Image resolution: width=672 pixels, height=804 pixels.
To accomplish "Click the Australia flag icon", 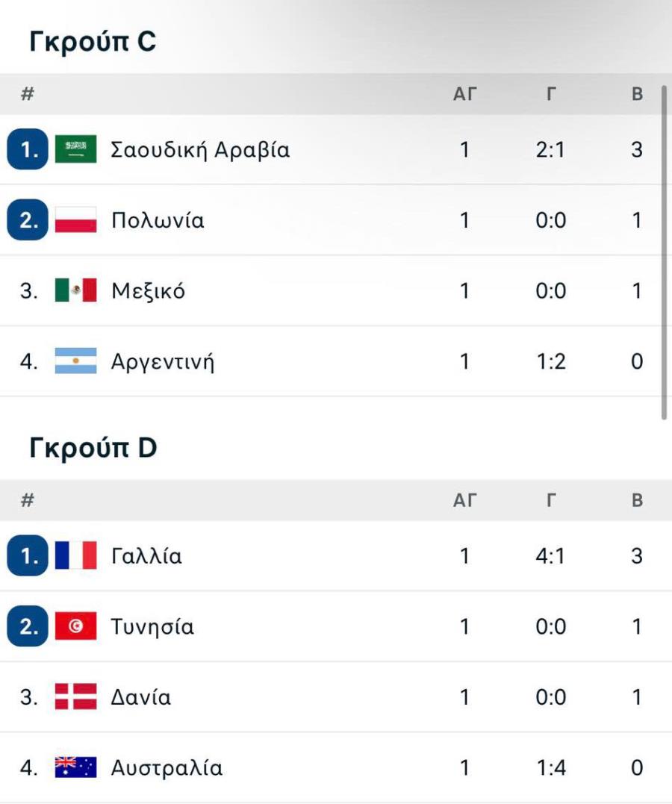I will pos(75,767).
